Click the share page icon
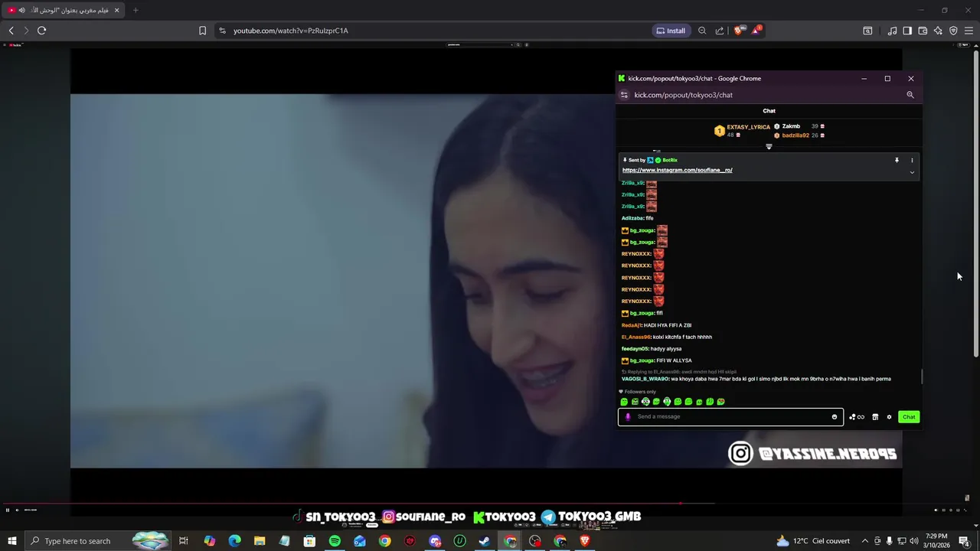Viewport: 980px width, 551px height. [720, 31]
